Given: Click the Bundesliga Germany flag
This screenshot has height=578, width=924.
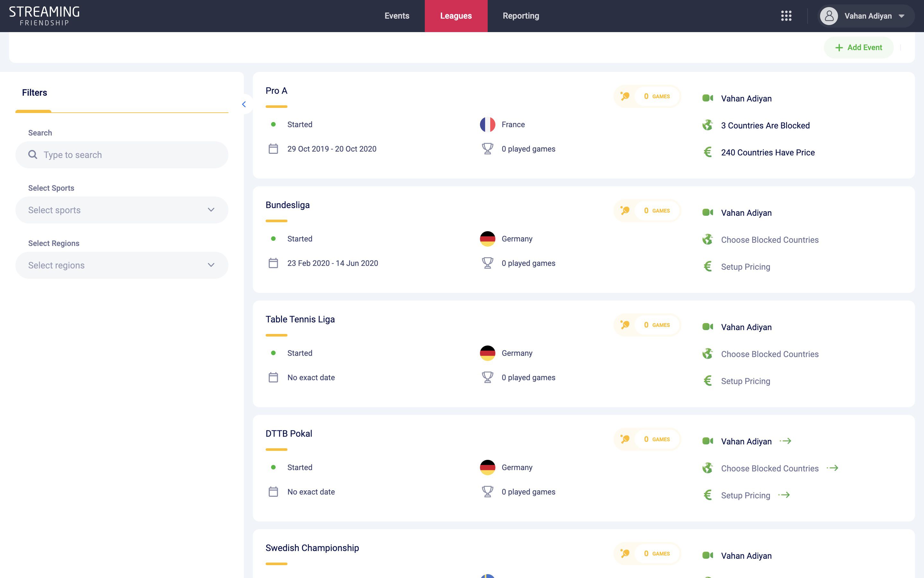Looking at the screenshot, I should click(x=488, y=239).
